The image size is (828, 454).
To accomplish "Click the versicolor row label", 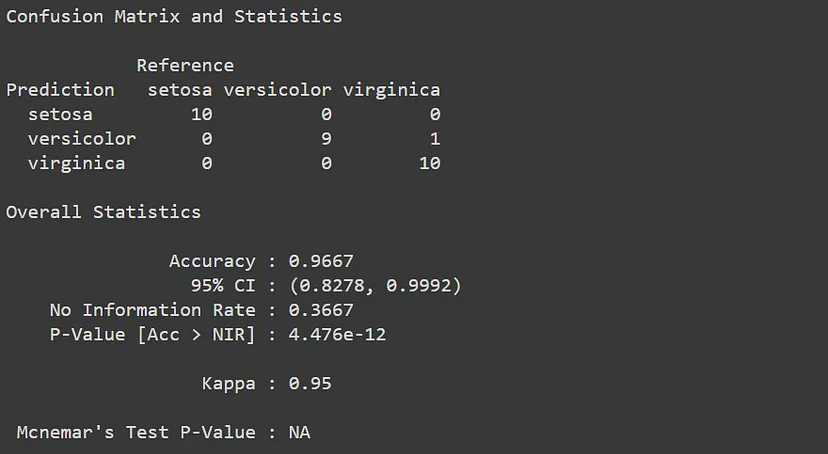I will 82,139.
